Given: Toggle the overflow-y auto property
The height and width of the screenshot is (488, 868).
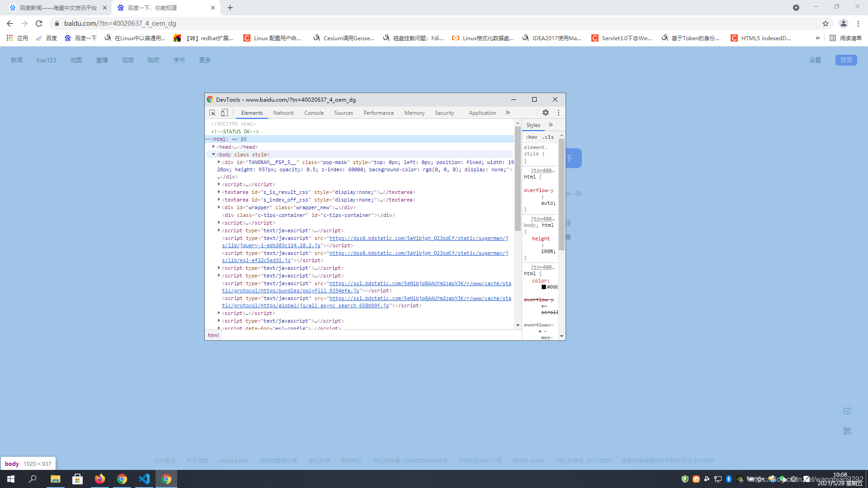Looking at the screenshot, I should pos(526,190).
